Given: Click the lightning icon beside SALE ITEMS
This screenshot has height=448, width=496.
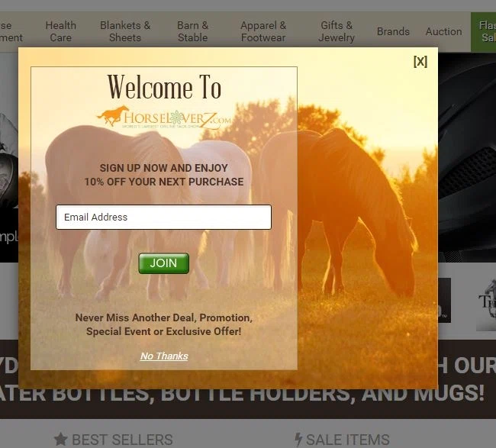Looking at the screenshot, I should (298, 440).
